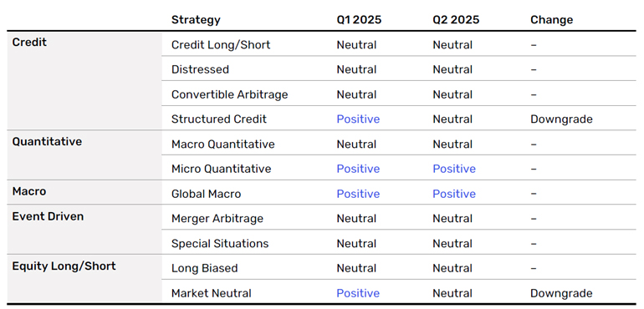Click the Event Driven category label
The height and width of the screenshot is (309, 644).
48,216
